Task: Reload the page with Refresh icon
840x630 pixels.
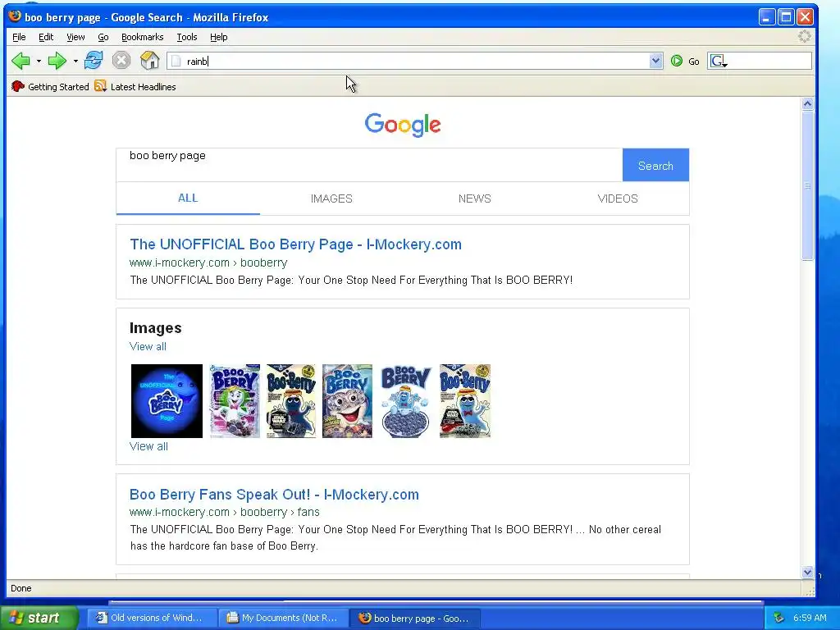Action: pyautogui.click(x=94, y=60)
